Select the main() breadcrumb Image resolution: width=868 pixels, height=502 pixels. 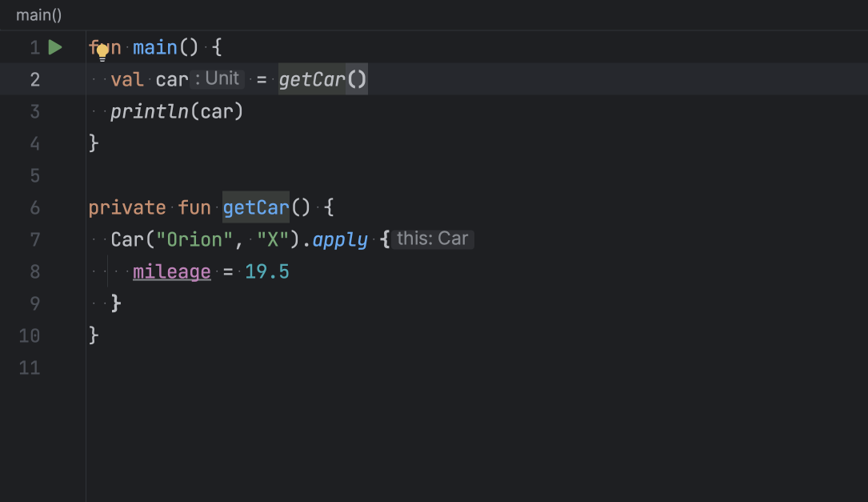[x=38, y=15]
